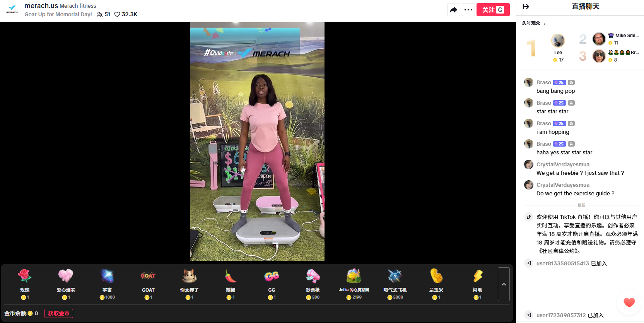Send the Rose gift
Image resolution: width=644 pixels, height=323 pixels.
[25, 277]
